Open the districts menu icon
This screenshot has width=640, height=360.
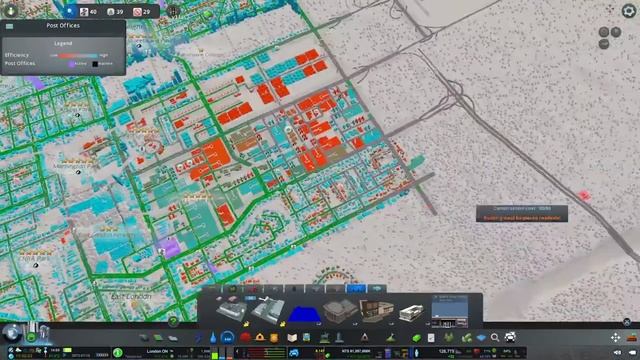pyautogui.click(x=173, y=338)
